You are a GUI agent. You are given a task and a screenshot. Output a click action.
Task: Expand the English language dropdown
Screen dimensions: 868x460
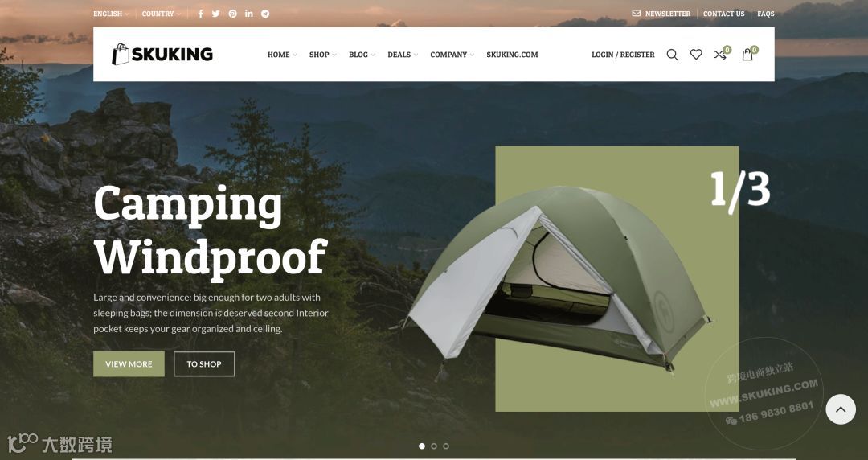coord(111,14)
